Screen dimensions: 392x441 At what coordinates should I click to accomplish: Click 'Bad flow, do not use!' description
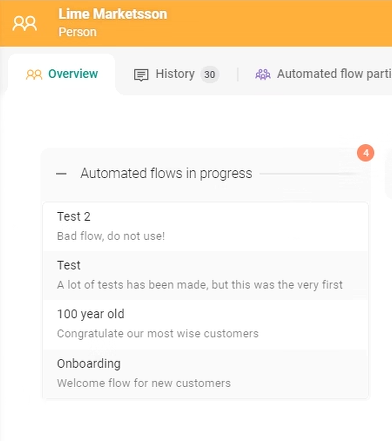(x=111, y=236)
